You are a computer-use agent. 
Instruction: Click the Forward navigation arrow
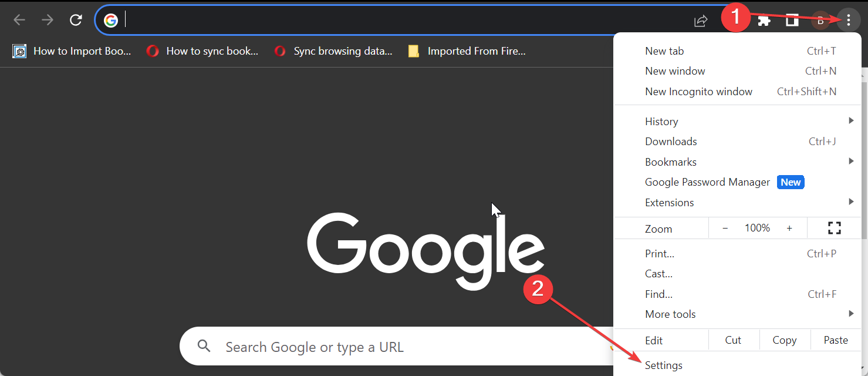point(48,21)
